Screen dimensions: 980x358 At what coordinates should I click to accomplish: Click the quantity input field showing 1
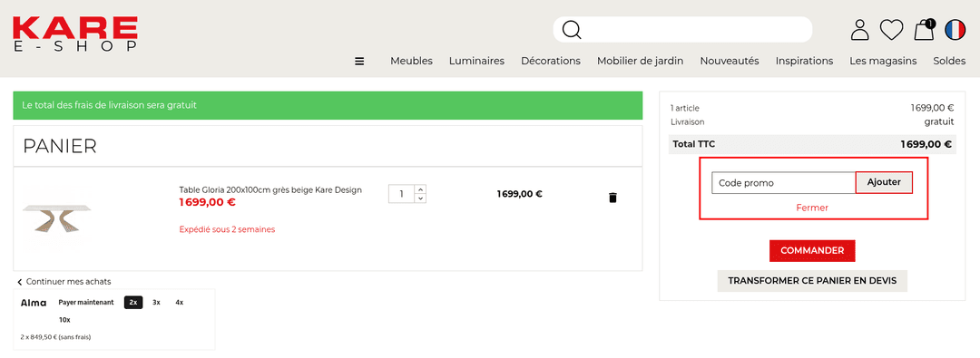402,194
